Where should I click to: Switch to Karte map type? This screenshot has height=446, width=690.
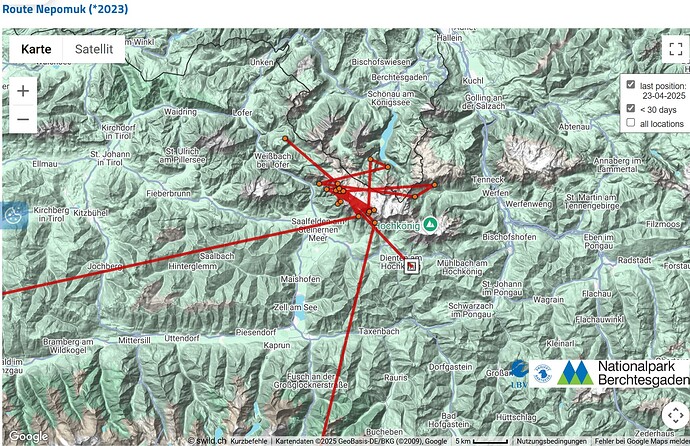pyautogui.click(x=36, y=49)
